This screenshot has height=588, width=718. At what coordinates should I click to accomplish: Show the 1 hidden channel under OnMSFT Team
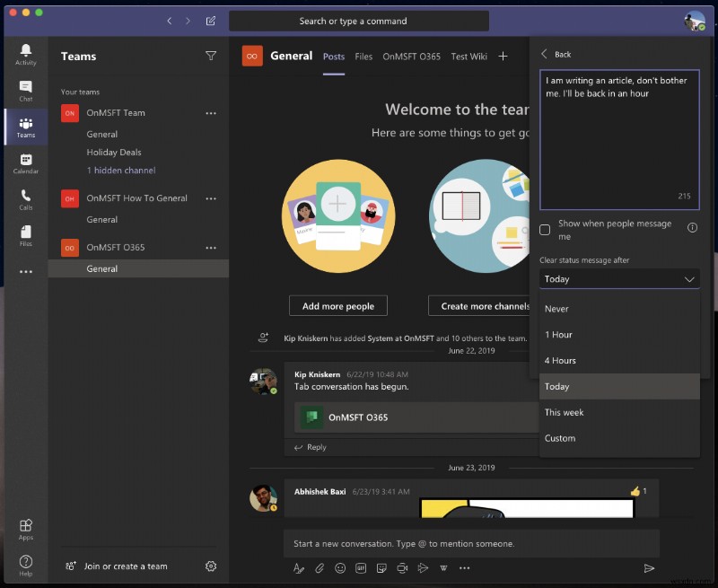click(120, 172)
